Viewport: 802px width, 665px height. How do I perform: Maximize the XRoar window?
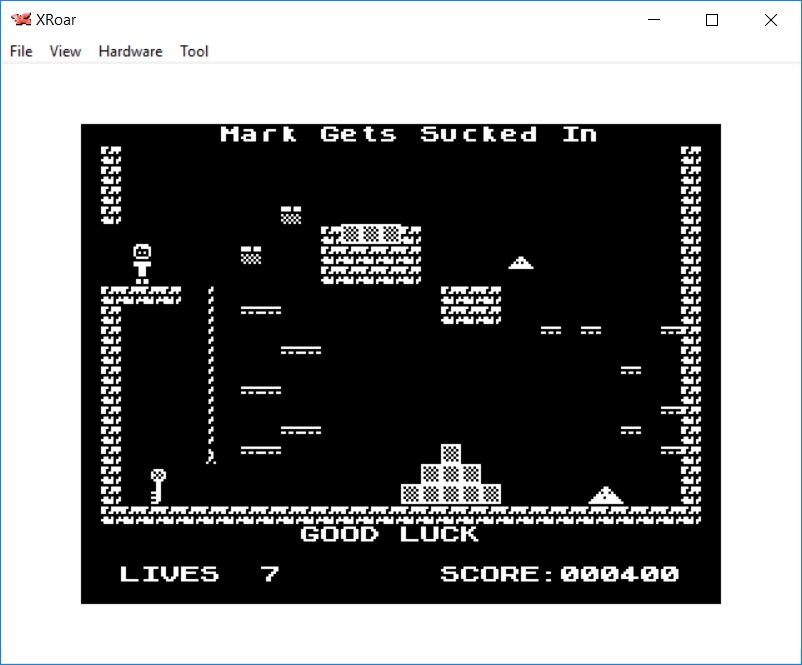coord(712,20)
